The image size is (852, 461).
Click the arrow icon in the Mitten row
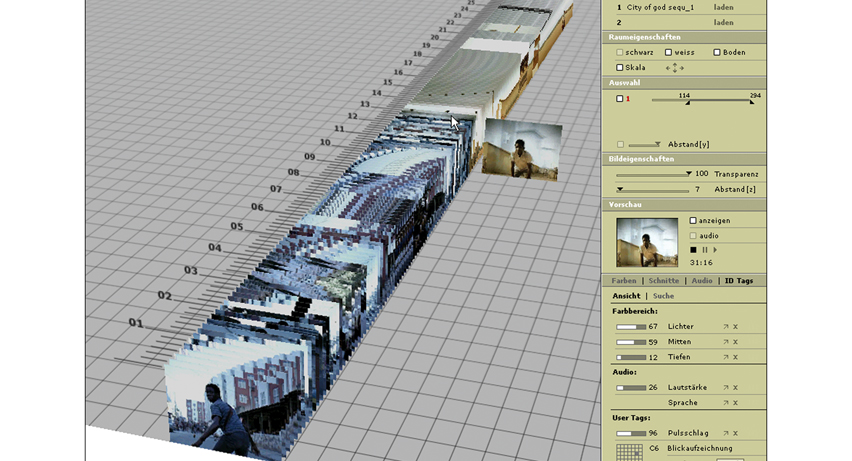point(725,342)
